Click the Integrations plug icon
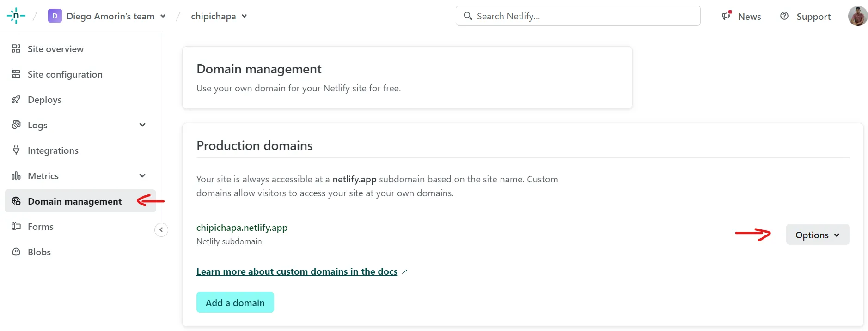868x331 pixels. point(16,150)
